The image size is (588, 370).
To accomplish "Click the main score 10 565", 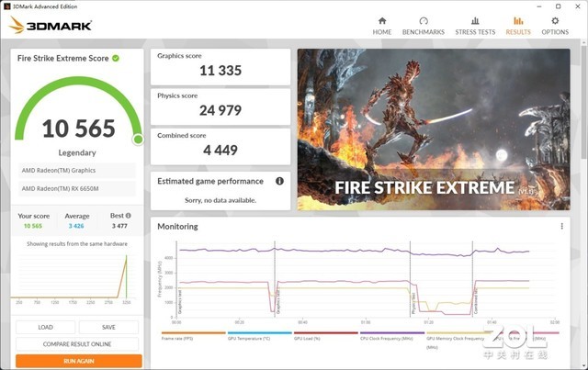I will pos(79,129).
